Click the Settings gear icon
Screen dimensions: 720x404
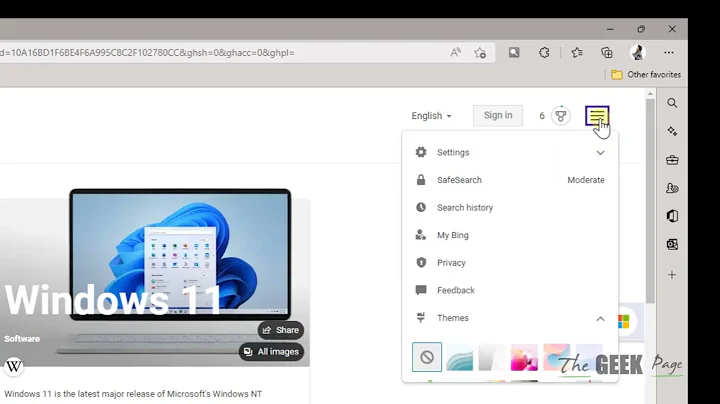point(421,152)
